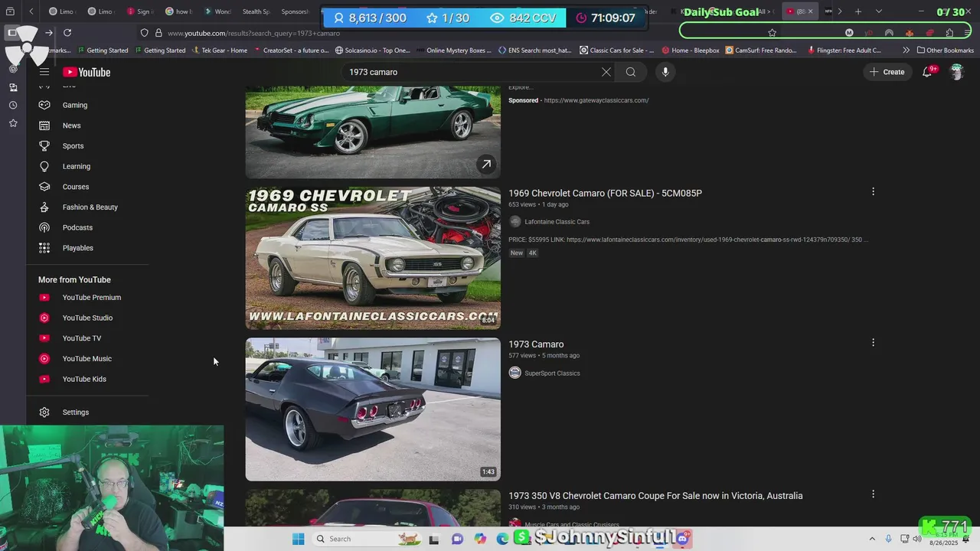Open options menu for 1973 Camaro video

pyautogui.click(x=873, y=343)
